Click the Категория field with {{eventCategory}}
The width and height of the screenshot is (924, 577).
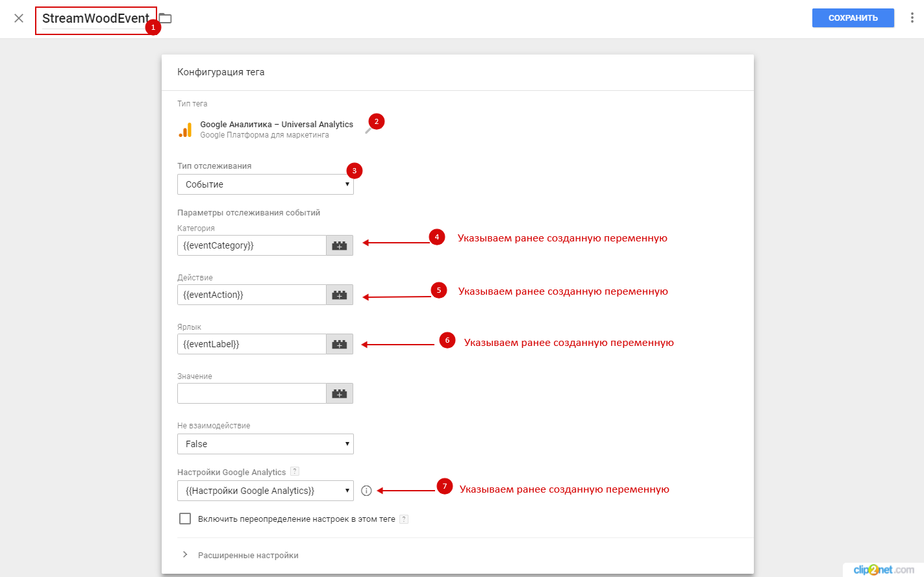[x=252, y=245]
